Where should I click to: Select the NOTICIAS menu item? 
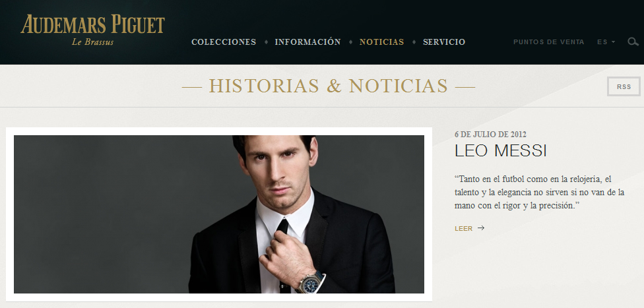click(x=381, y=42)
